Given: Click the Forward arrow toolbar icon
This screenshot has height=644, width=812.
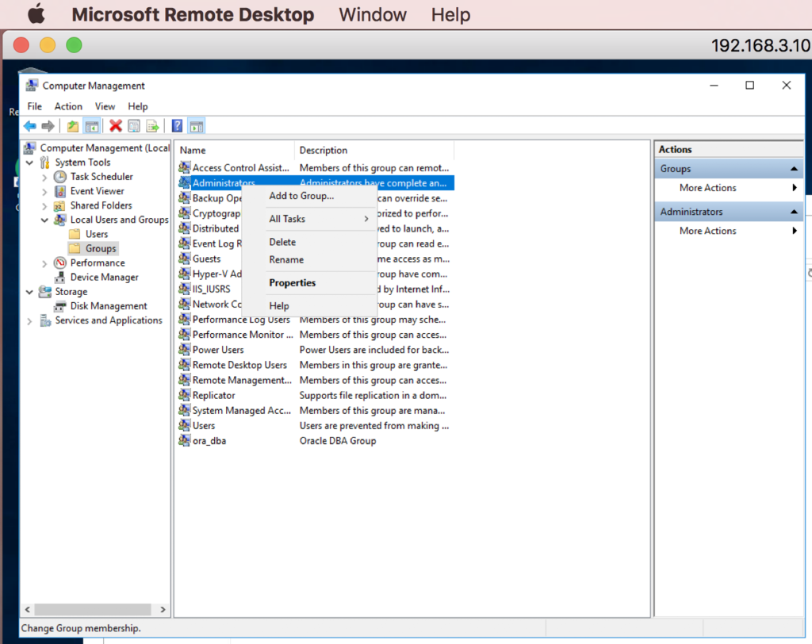Looking at the screenshot, I should [x=48, y=126].
